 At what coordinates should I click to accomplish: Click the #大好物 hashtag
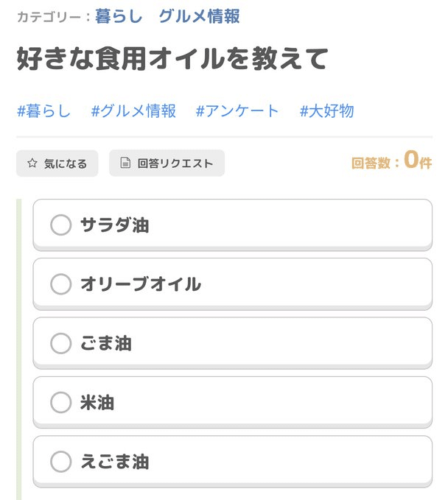326,111
